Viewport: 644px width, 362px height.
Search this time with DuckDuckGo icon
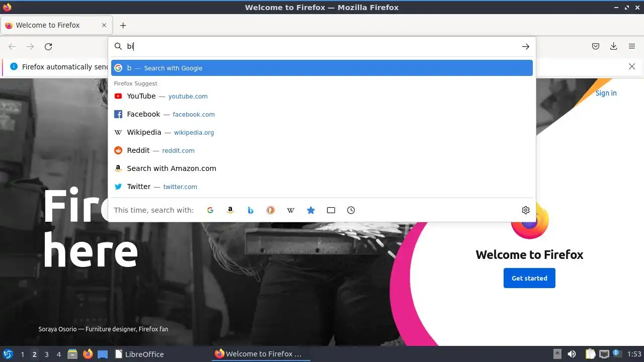pyautogui.click(x=271, y=210)
